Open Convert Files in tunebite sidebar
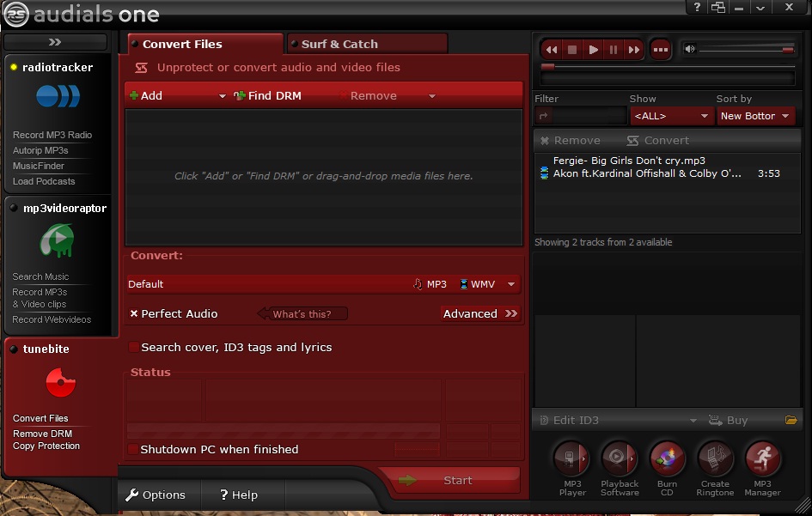 point(40,418)
